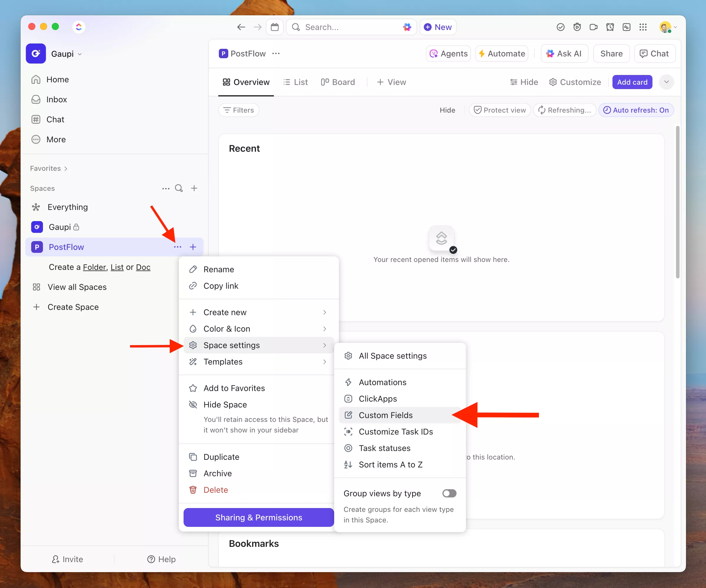Open Custom Fields in the submenu

click(x=400, y=415)
